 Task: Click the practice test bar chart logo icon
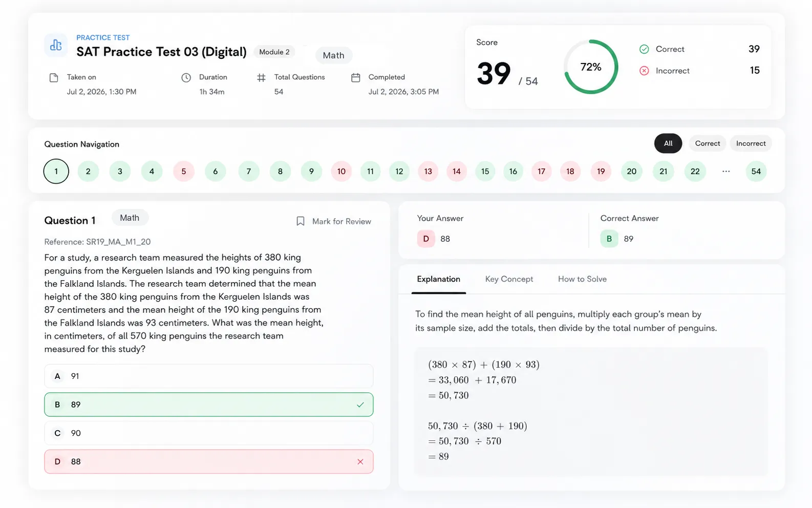(x=56, y=46)
